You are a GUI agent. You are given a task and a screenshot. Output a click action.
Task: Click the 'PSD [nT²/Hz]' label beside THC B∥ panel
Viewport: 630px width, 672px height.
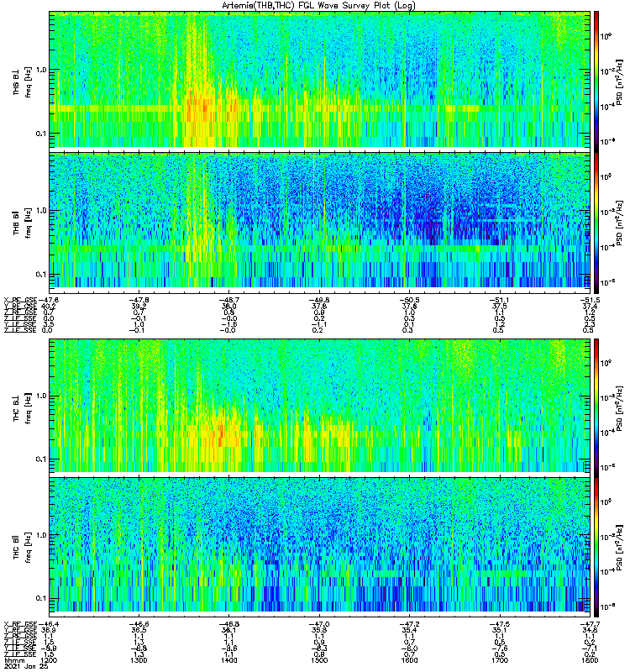pos(620,548)
